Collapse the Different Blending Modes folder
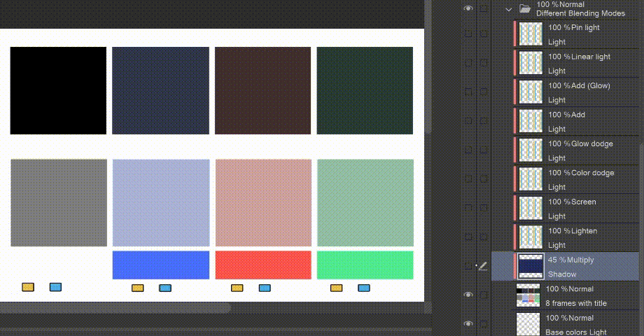Screen dimensions: 644x336 [x=509, y=9]
